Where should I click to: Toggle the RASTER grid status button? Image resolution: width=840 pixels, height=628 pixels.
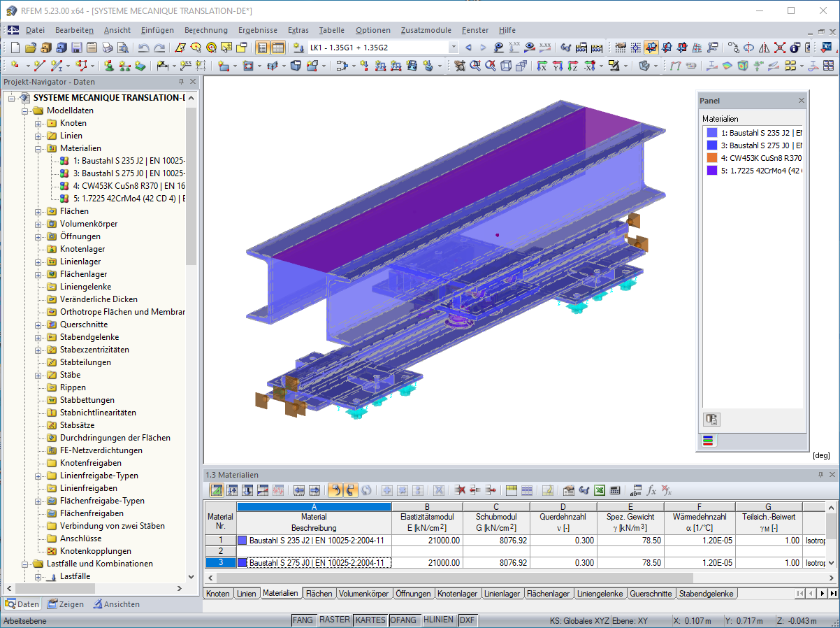click(335, 620)
